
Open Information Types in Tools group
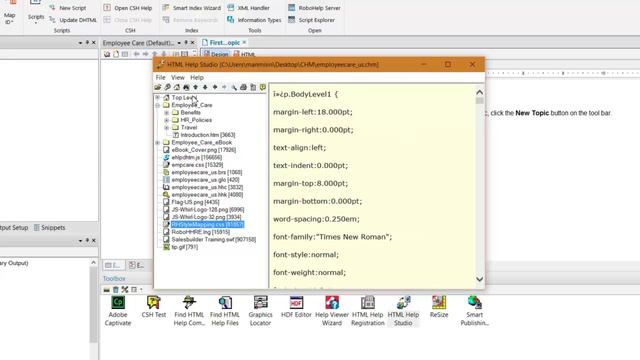click(x=254, y=20)
